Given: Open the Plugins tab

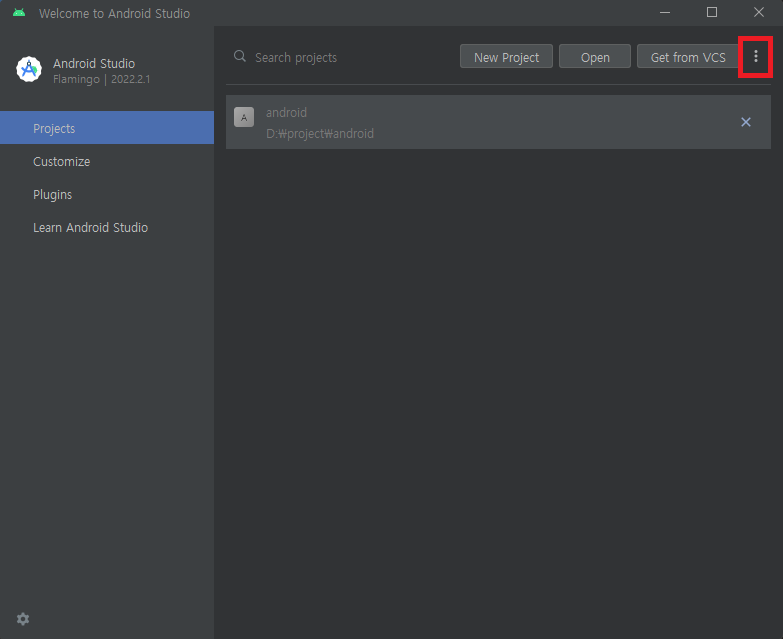Looking at the screenshot, I should pos(107,194).
